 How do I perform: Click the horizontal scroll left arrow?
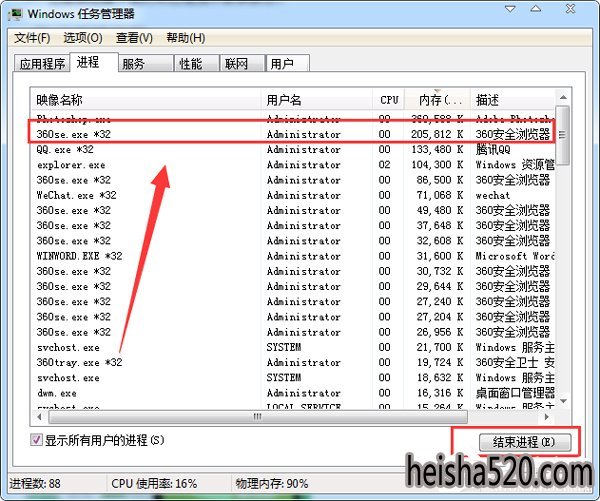39,416
